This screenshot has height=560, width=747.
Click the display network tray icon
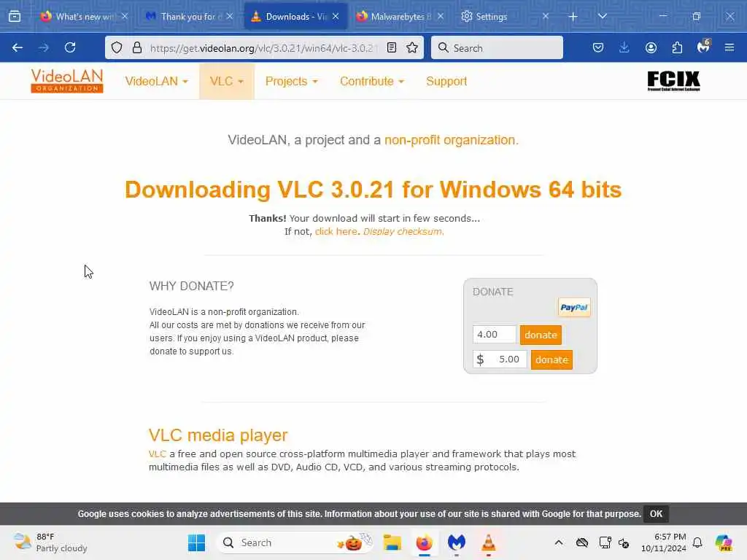tap(605, 542)
